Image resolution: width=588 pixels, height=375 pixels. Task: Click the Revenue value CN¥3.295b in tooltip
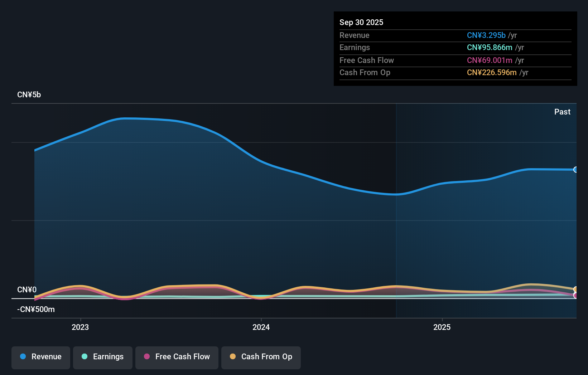pyautogui.click(x=486, y=35)
